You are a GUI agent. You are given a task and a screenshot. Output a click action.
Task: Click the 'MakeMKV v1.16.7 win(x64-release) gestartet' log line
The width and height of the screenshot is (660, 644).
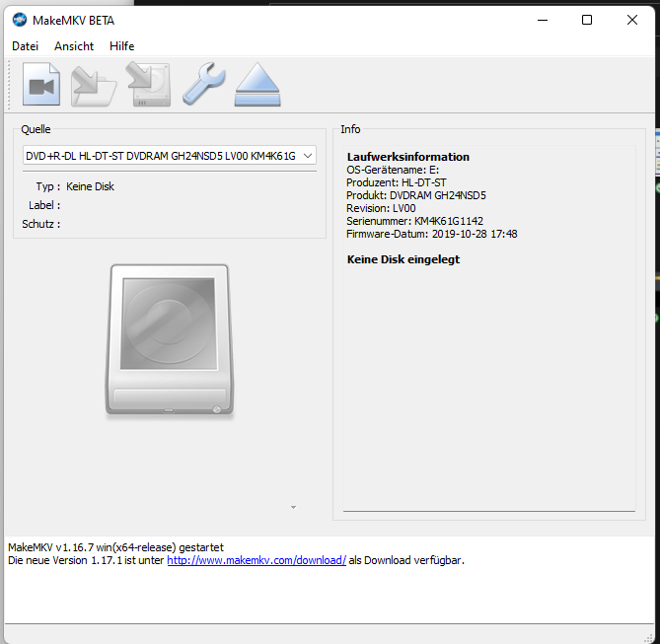coord(115,547)
